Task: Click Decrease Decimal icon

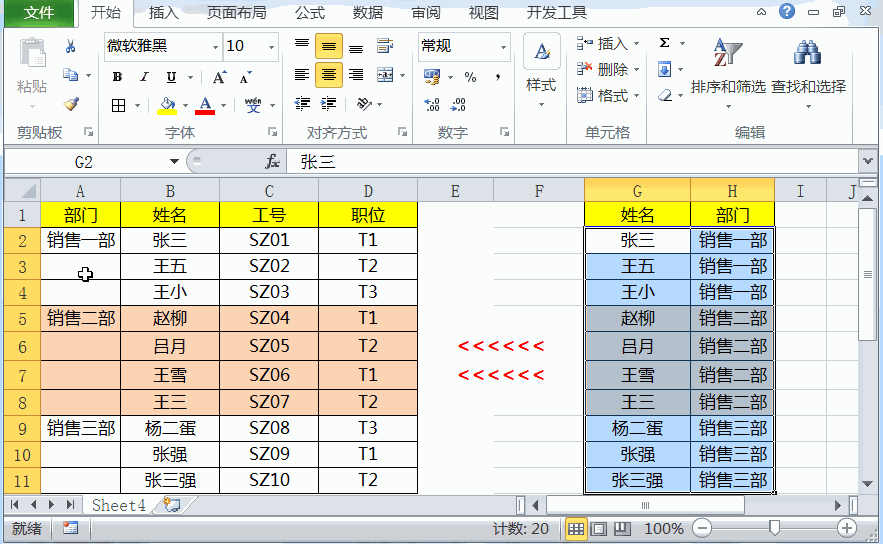Action: click(x=458, y=105)
